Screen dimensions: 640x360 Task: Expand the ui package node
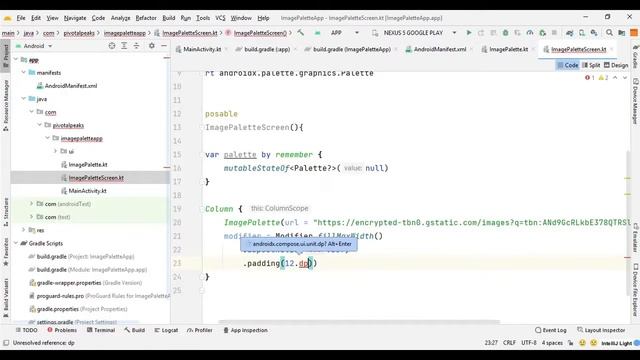pyautogui.click(x=56, y=151)
